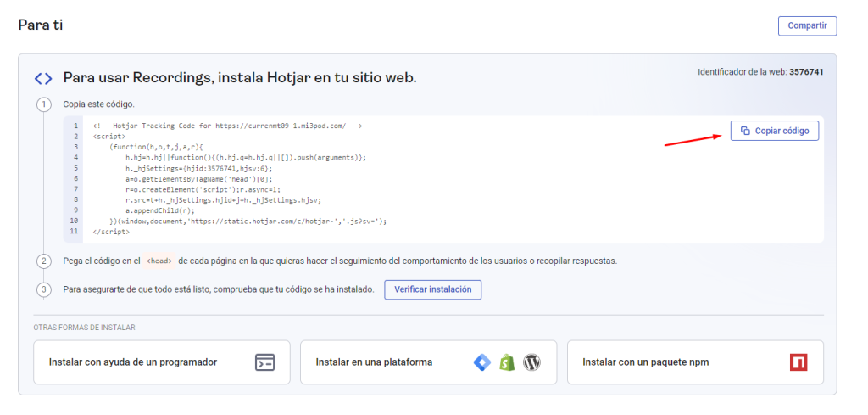Click code line (function(h,o,t,j,a,r){

(157, 147)
